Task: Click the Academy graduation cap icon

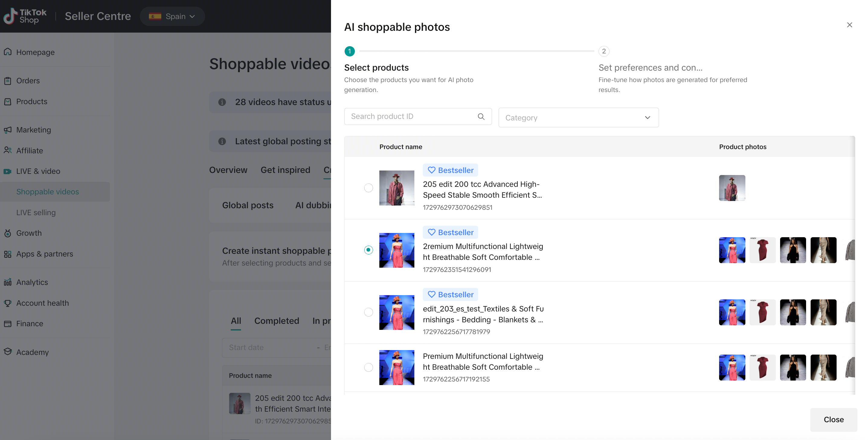Action: pos(8,352)
